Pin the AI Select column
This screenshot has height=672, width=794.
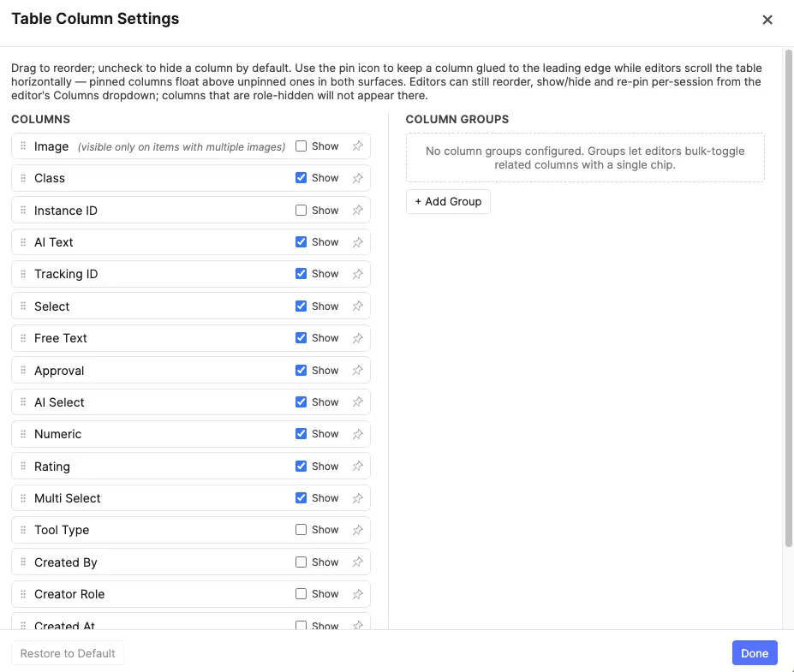pos(358,402)
